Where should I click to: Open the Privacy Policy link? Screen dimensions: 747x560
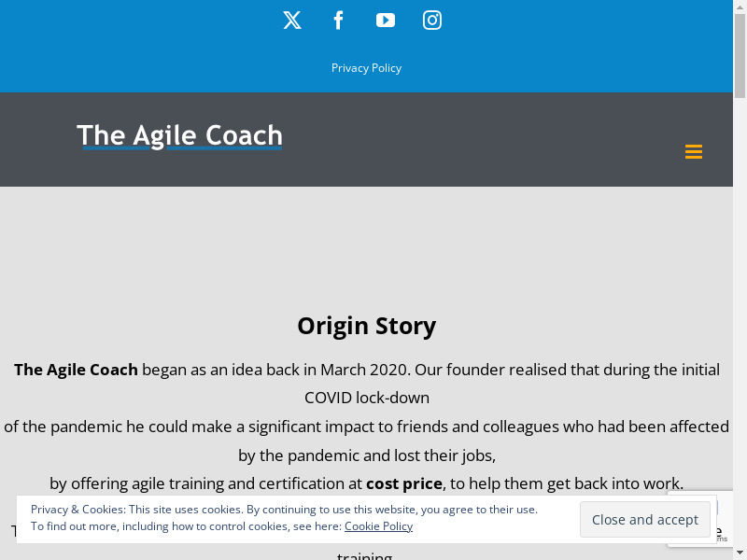click(x=366, y=68)
